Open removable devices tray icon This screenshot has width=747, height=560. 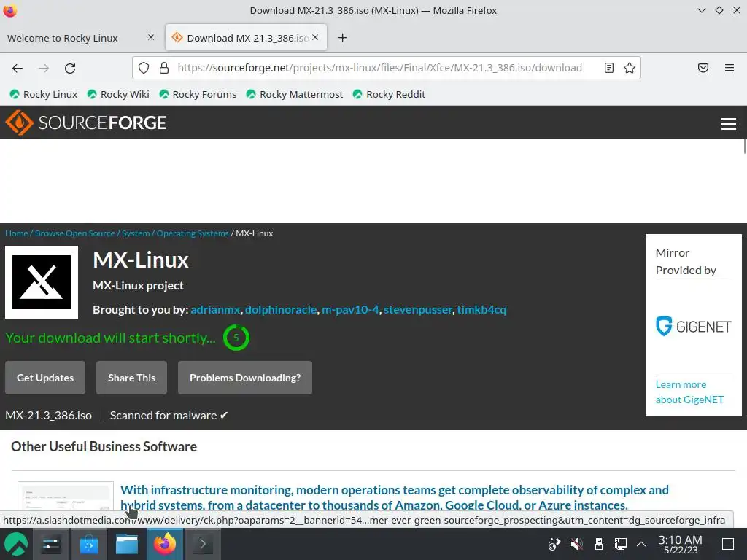point(599,544)
